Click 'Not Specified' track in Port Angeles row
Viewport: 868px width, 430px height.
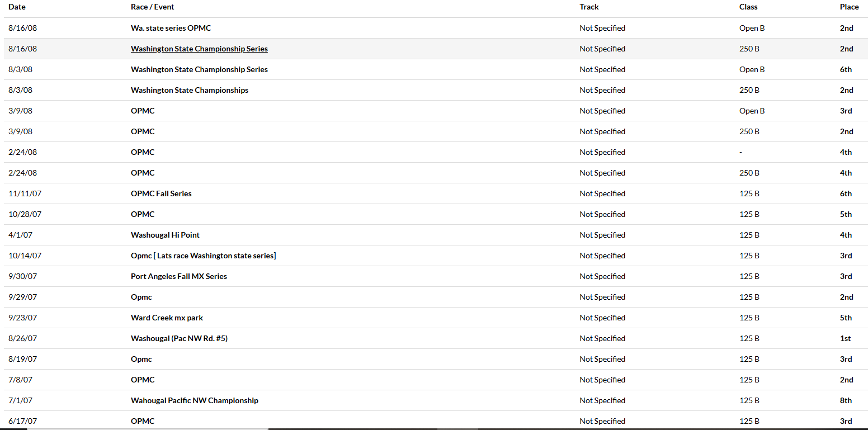click(x=602, y=276)
